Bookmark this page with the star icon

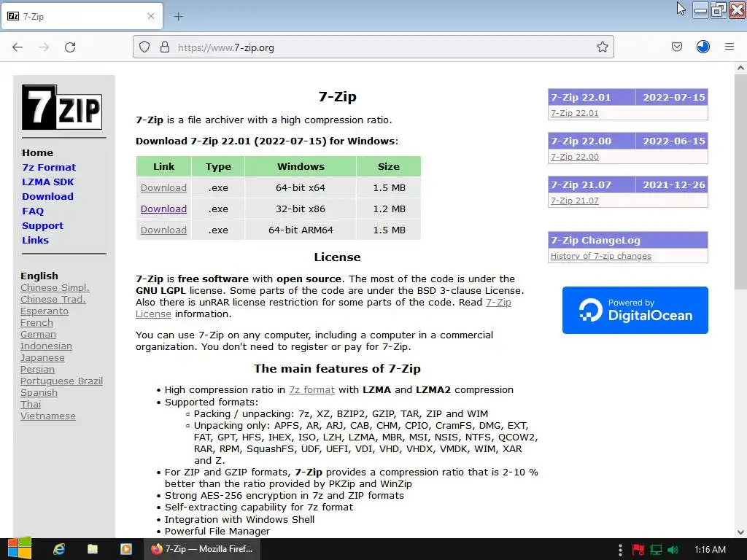[602, 47]
